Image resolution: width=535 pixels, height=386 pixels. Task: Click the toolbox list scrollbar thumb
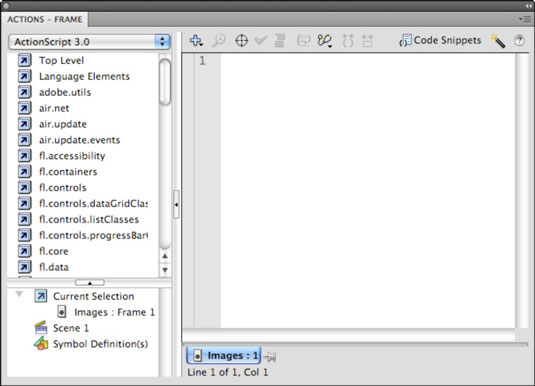[x=165, y=82]
